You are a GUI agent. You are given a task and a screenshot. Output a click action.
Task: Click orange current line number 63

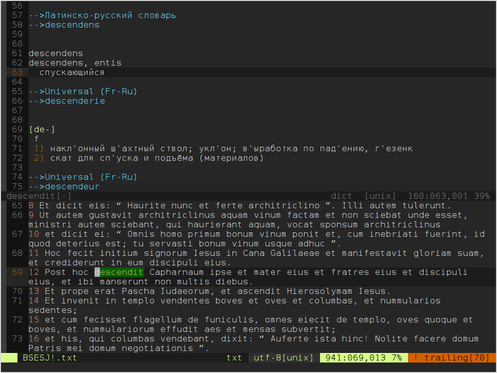[17, 72]
